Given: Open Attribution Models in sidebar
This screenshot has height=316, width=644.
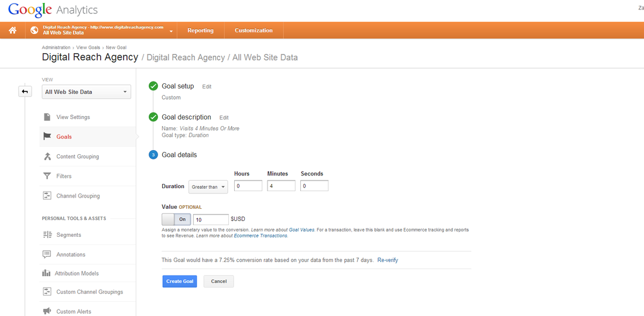Looking at the screenshot, I should coord(77,273).
